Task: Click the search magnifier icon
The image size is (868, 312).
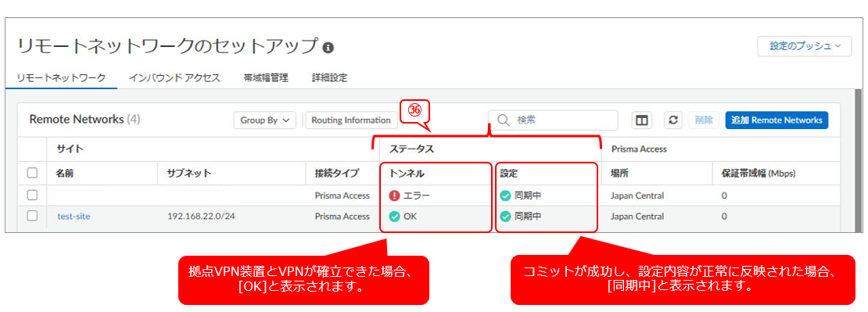Action: pyautogui.click(x=503, y=120)
